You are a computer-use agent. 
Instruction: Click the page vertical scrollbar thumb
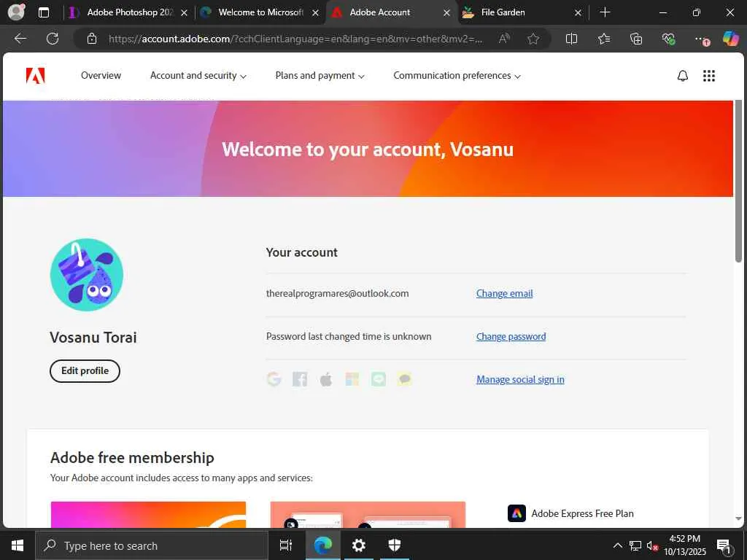tap(738, 181)
